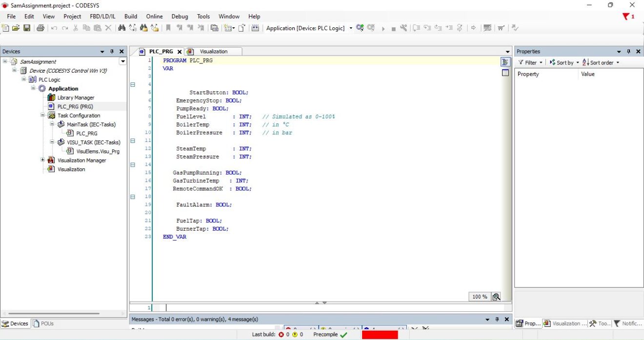
Task: Save the project with the floppy disk icon
Action: point(27,28)
